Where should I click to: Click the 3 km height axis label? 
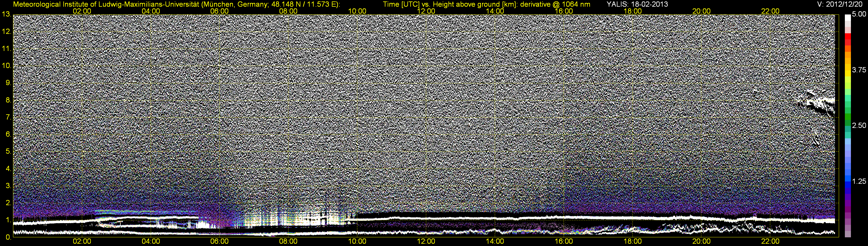pyautogui.click(x=8, y=186)
